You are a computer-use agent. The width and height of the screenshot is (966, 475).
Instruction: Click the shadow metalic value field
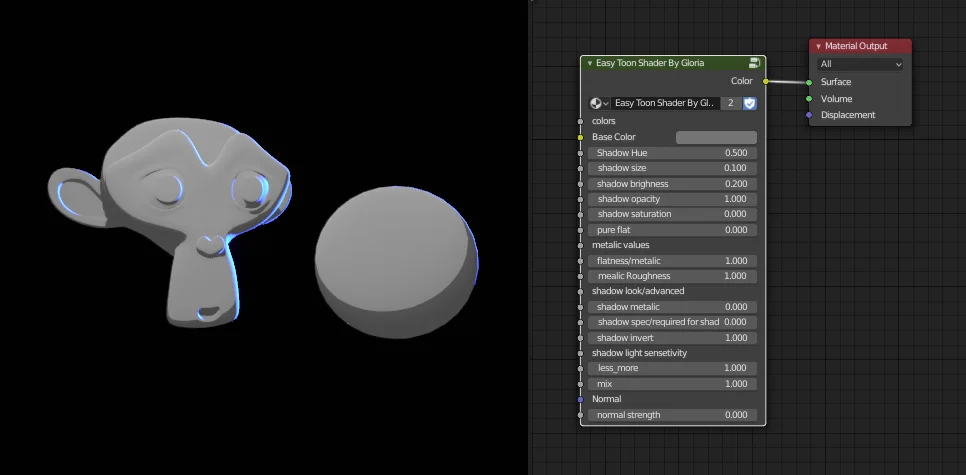point(673,307)
